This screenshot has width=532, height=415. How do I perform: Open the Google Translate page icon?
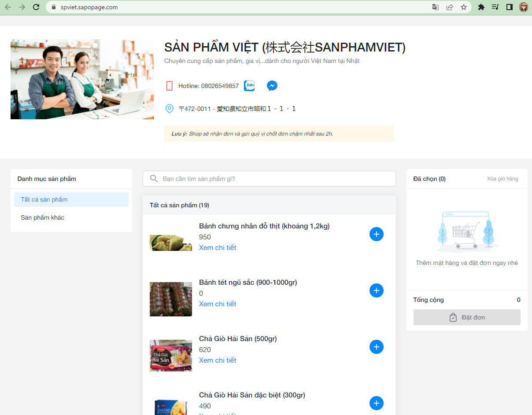point(436,7)
